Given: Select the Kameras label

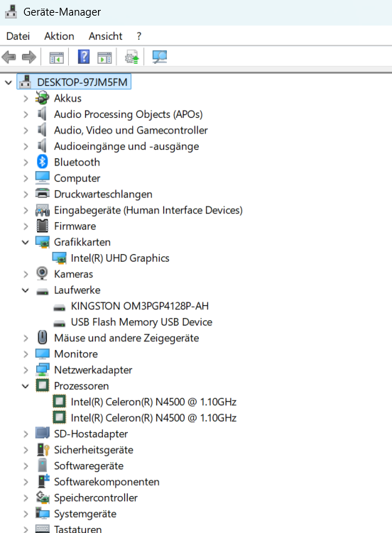Looking at the screenshot, I should coord(73,274).
